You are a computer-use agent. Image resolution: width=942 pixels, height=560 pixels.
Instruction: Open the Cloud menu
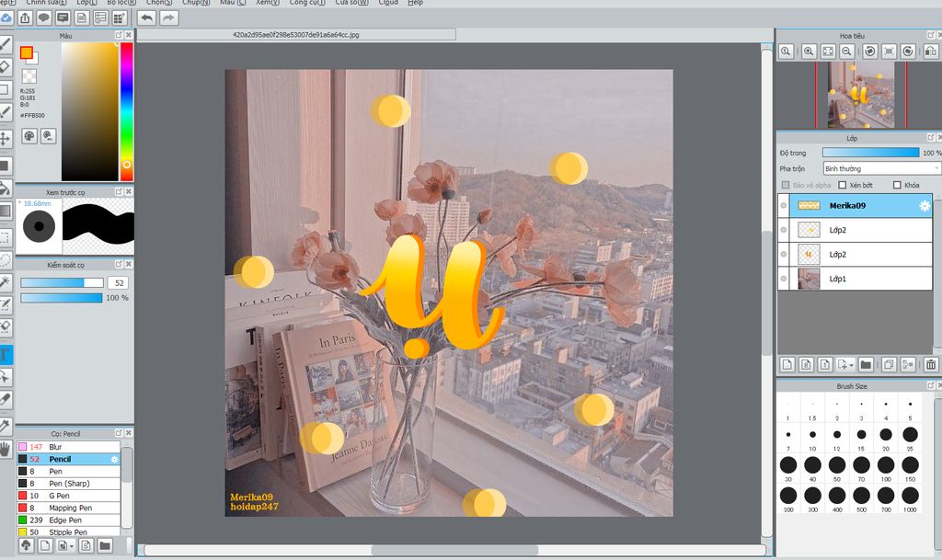388,3
